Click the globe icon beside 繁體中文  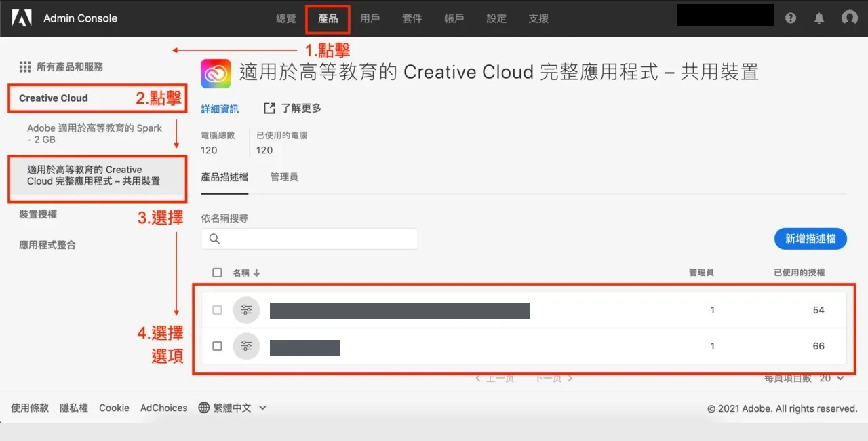pos(203,408)
